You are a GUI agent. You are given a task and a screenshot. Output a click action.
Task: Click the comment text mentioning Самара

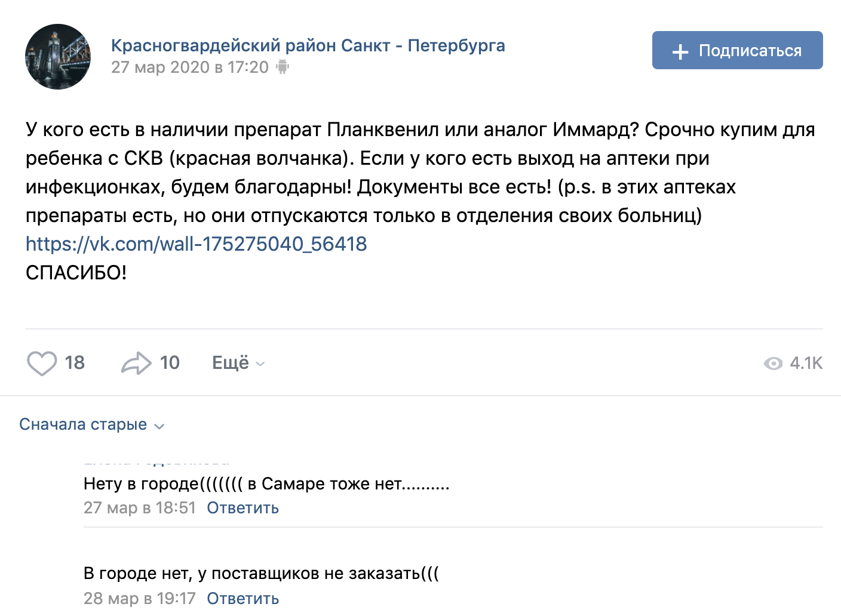(x=266, y=483)
